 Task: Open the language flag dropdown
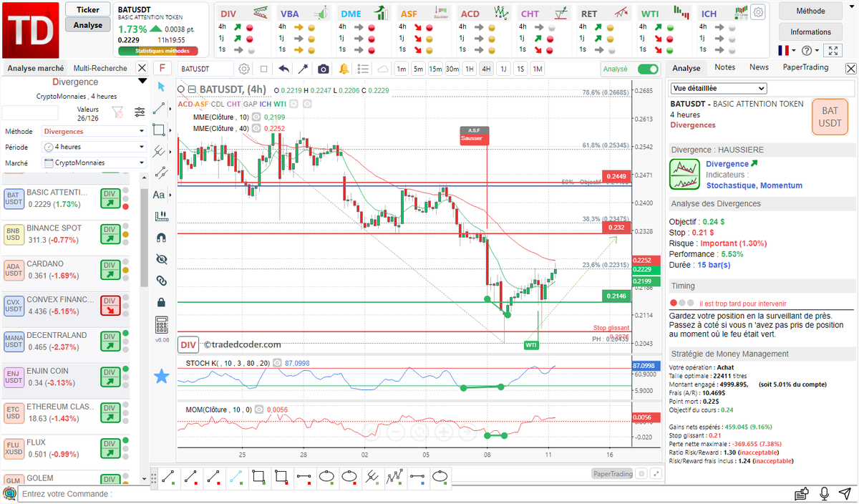[787, 51]
